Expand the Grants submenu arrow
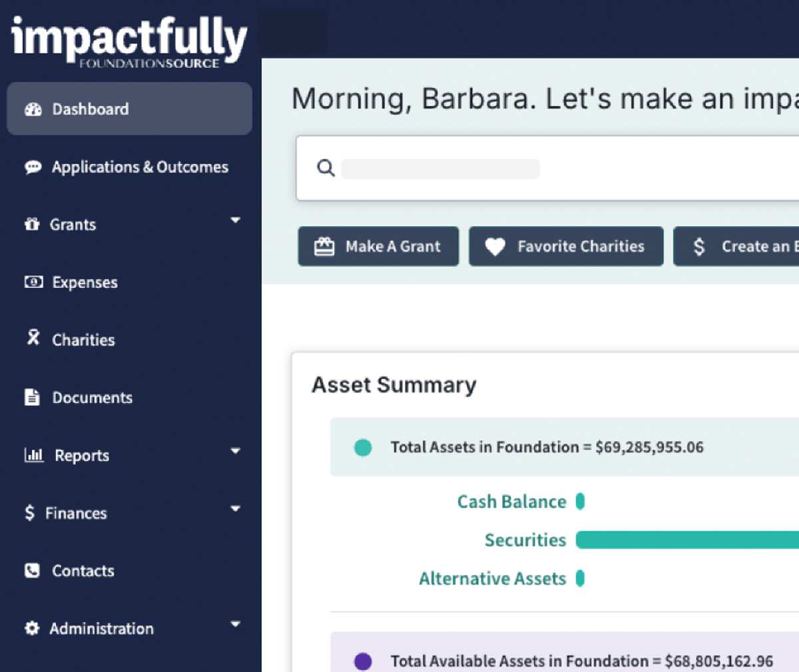799x672 pixels. tap(235, 220)
